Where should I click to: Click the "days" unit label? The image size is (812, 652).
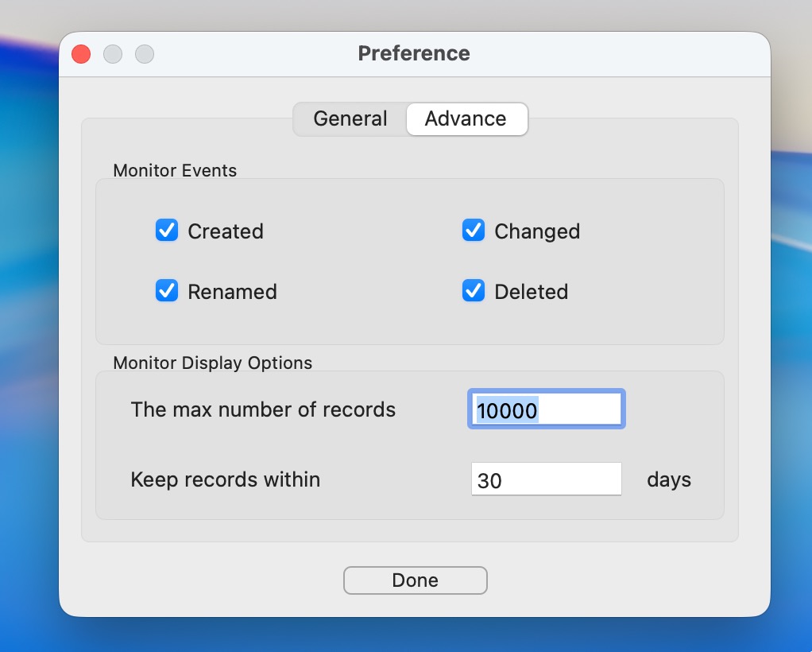pyautogui.click(x=669, y=479)
